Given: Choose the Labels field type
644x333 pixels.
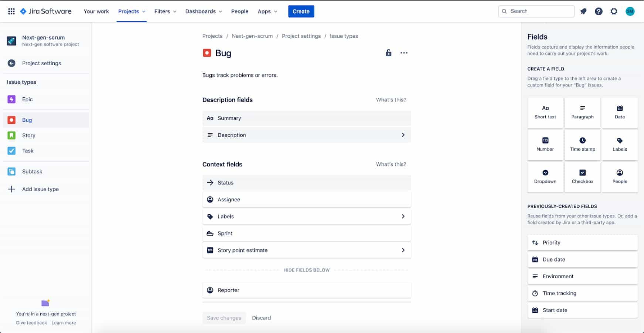Looking at the screenshot, I should click(x=620, y=144).
